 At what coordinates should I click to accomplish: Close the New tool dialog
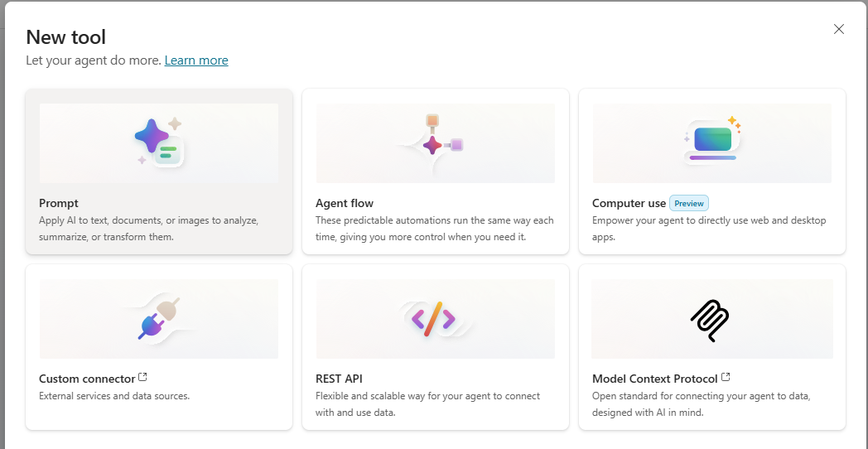pos(839,29)
